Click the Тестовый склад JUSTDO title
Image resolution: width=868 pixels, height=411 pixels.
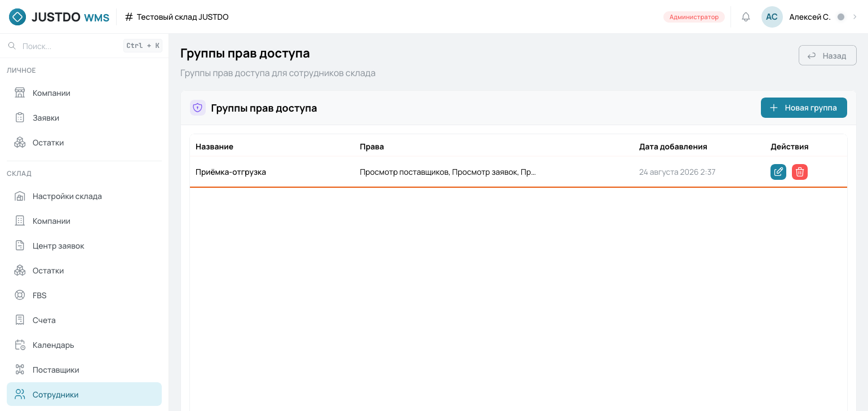click(183, 17)
